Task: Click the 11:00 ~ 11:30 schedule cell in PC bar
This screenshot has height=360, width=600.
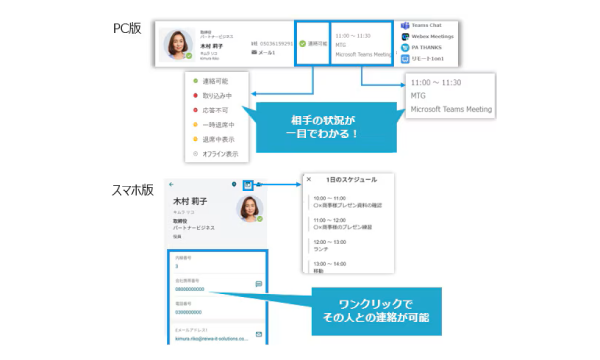Action: pos(362,44)
